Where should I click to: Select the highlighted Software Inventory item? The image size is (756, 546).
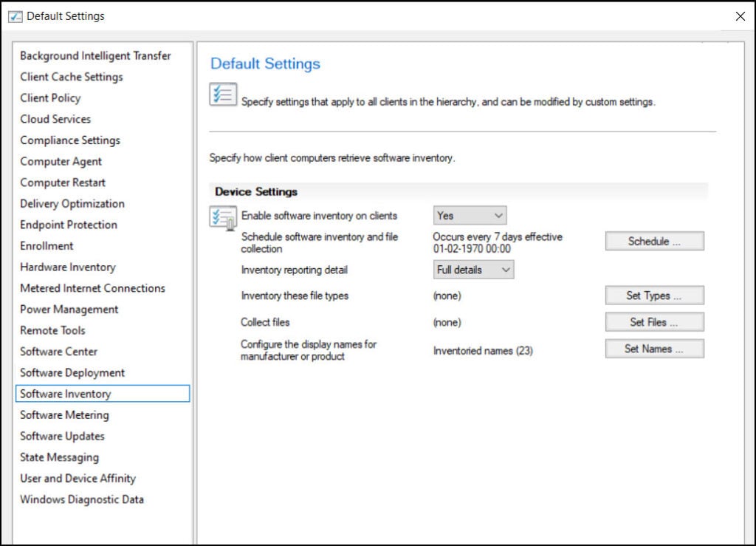pyautogui.click(x=103, y=394)
